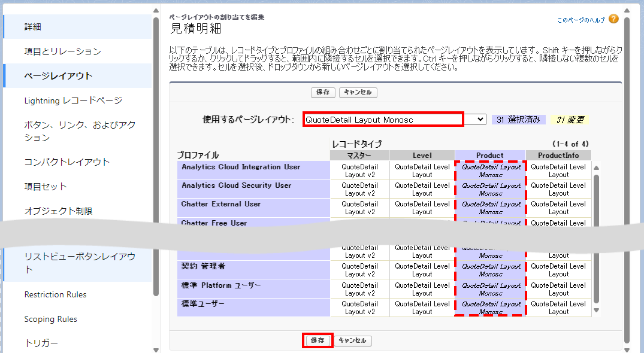Select the Product record type column header

coord(489,156)
